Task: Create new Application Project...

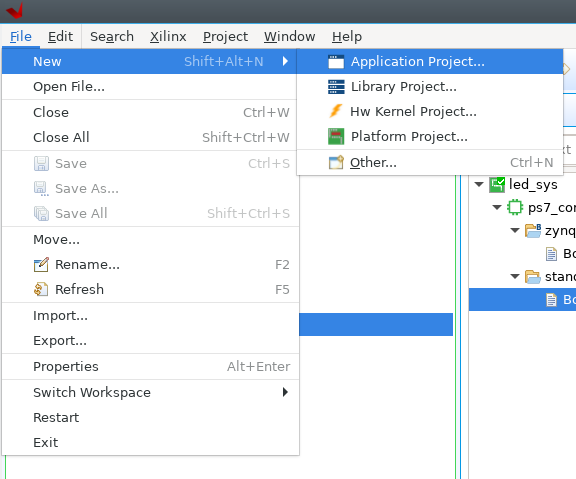Action: pos(430,61)
